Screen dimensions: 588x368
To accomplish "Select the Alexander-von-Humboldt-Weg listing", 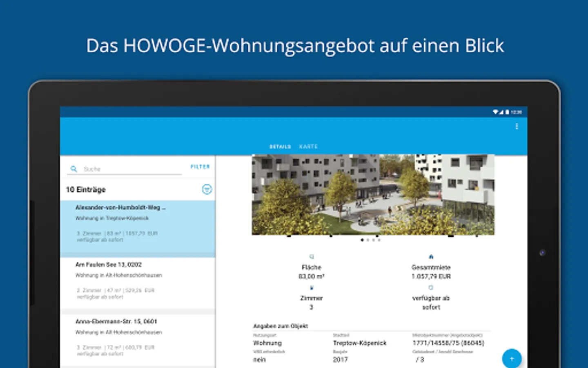I will click(138, 228).
